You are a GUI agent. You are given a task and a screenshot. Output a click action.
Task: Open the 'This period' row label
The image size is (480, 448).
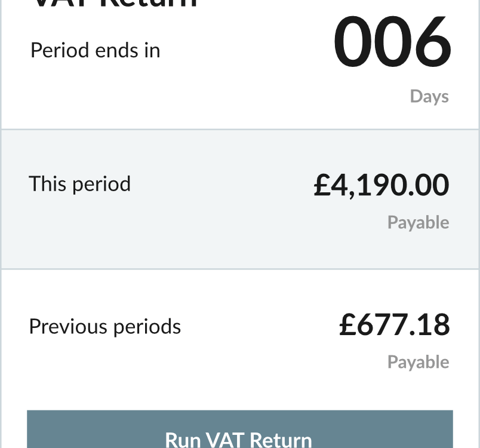[79, 184]
